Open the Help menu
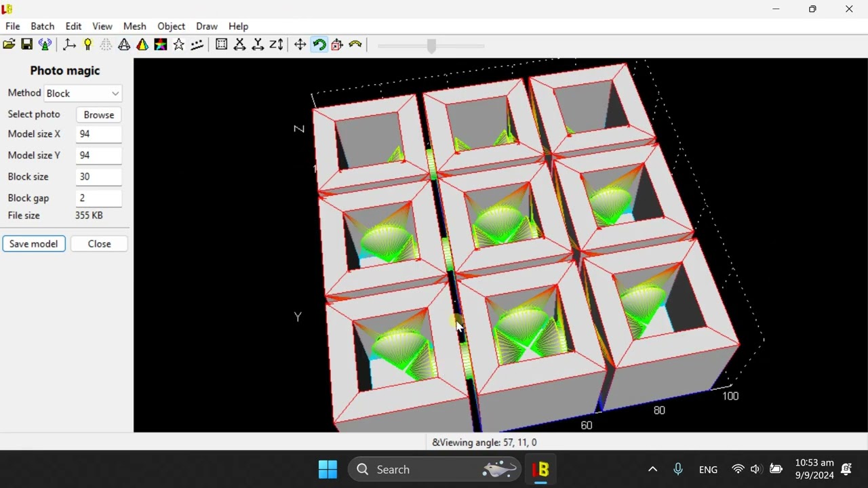This screenshot has height=488, width=868. coord(238,26)
